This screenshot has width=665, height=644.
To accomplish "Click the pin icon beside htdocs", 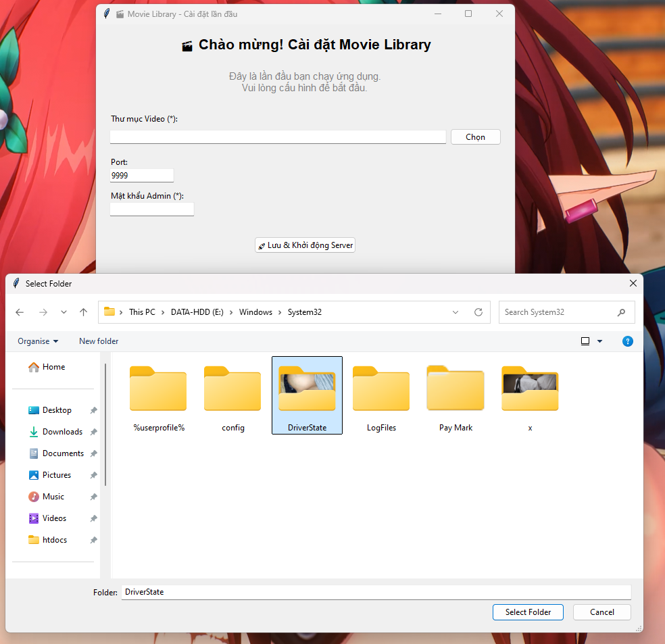I will (94, 540).
